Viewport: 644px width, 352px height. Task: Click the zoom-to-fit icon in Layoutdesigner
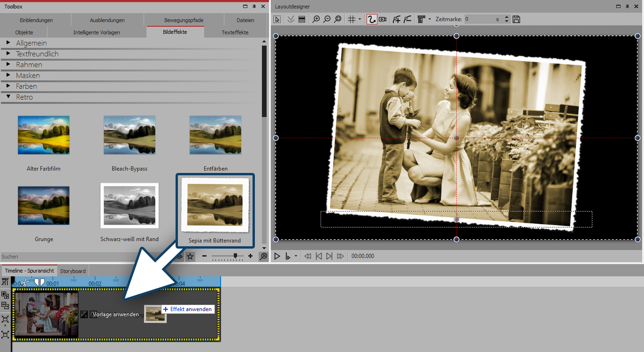338,19
